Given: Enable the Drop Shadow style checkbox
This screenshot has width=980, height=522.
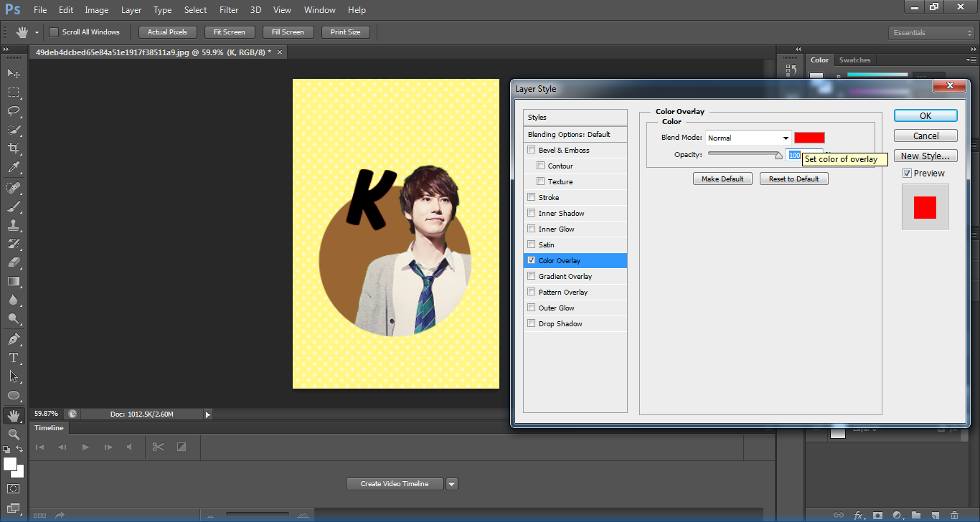Looking at the screenshot, I should click(x=531, y=323).
